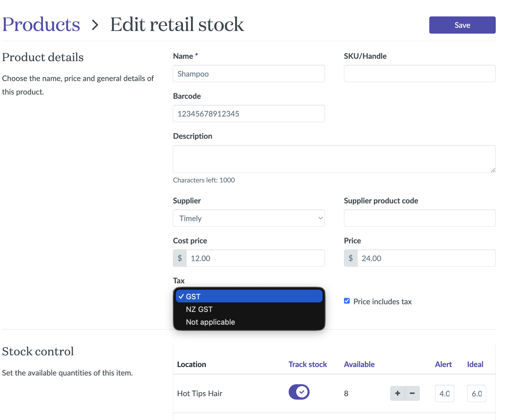Choose Not applicable tax option

tap(210, 322)
